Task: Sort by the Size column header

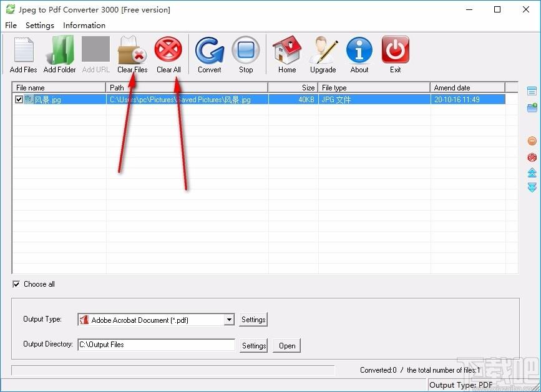Action: 293,87
